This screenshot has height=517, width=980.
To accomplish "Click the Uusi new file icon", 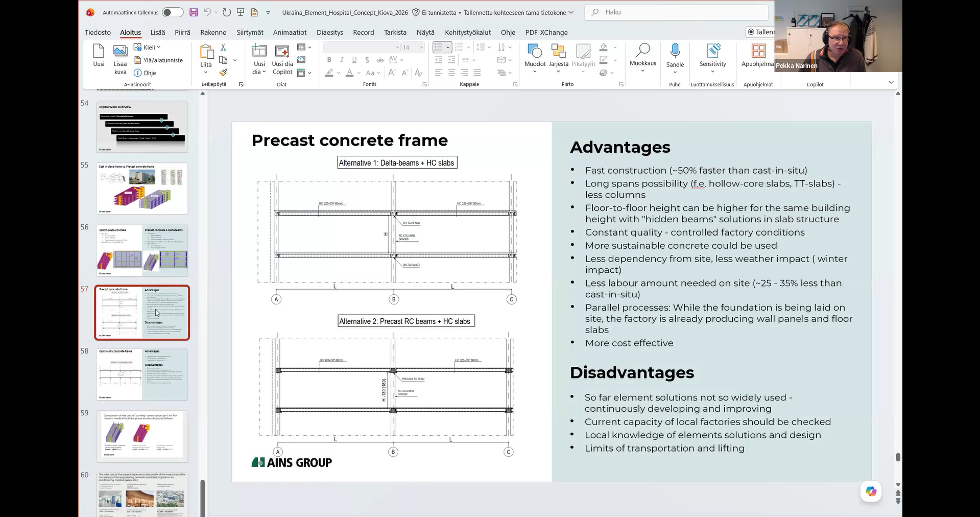I will (x=99, y=56).
